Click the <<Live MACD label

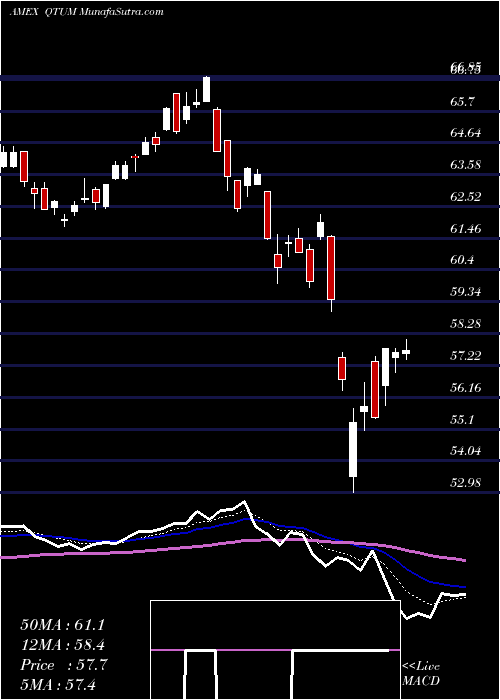click(421, 674)
